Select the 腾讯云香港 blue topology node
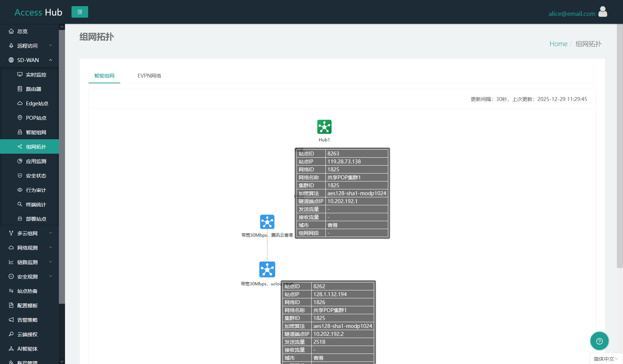The width and height of the screenshot is (623, 364). 267,222
